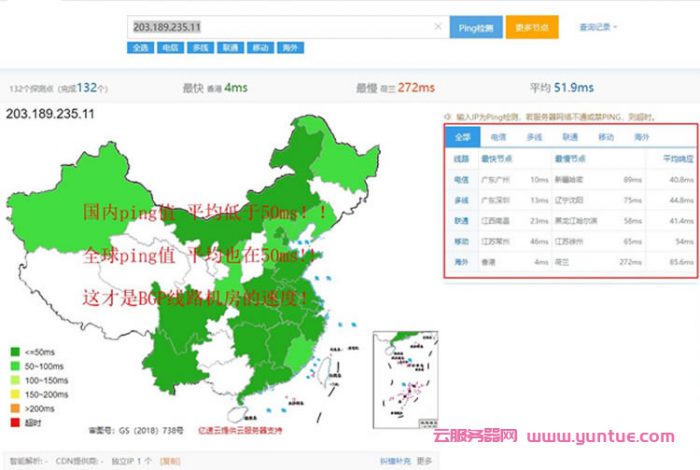
Task: Select the 移动 row in the results table
Action: 462,242
